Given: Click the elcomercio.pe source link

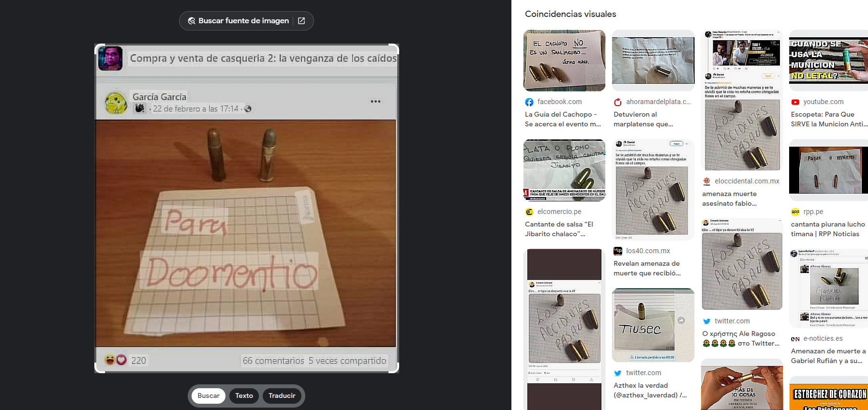Looking at the screenshot, I should tap(559, 212).
